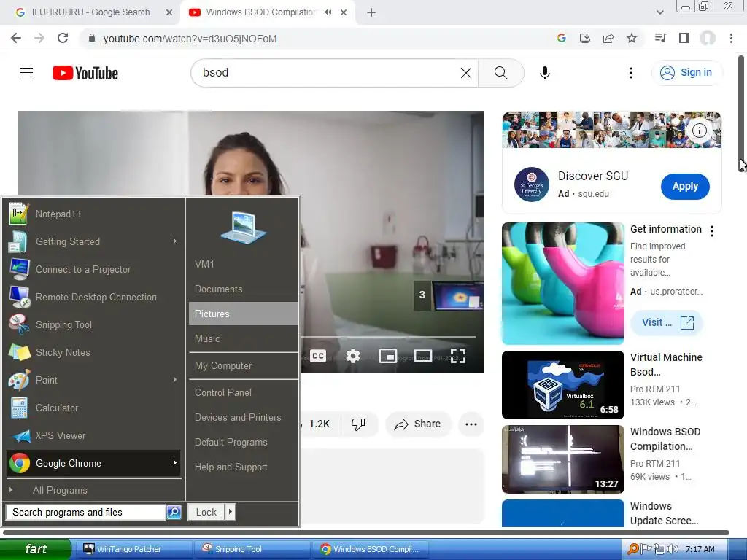Install app icon in address bar
Image resolution: width=747 pixels, height=560 pixels.
pyautogui.click(x=584, y=38)
